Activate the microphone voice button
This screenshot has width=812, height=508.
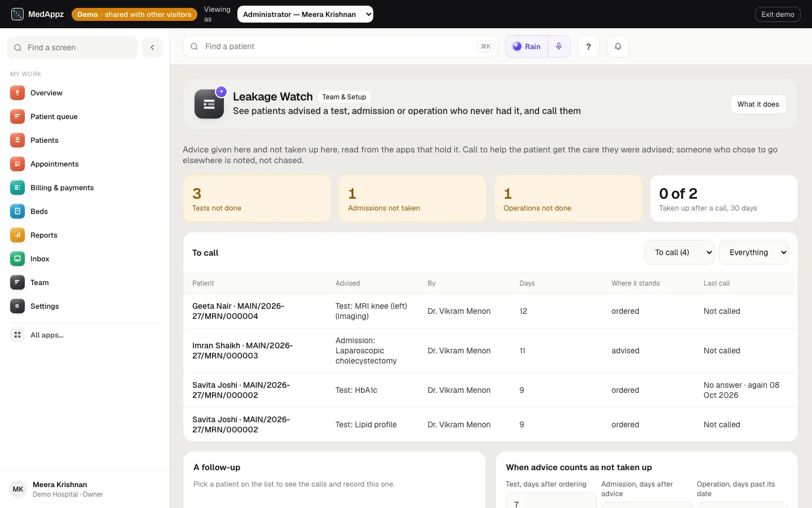[x=559, y=46]
